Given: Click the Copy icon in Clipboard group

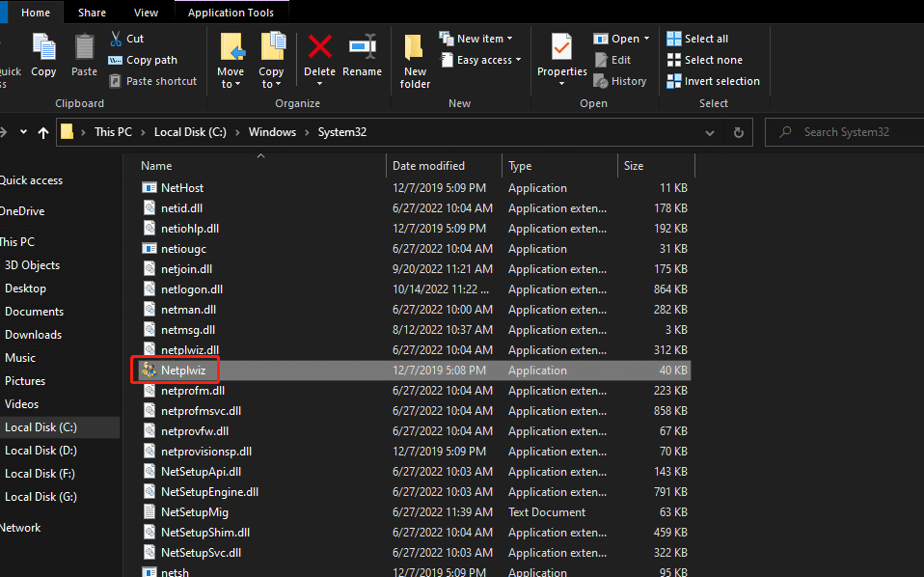Looking at the screenshot, I should 43,47.
